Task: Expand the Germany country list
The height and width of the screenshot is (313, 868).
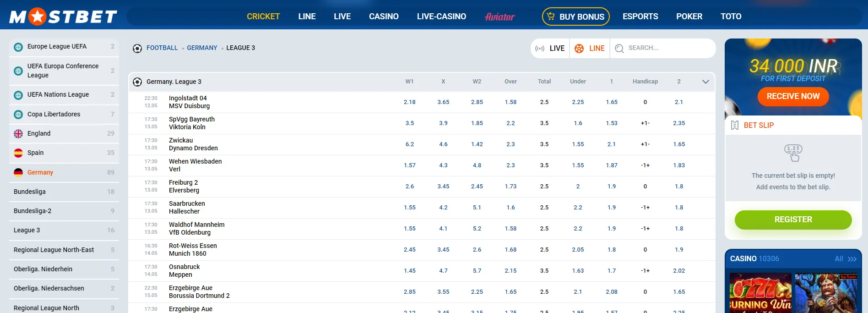Action: (x=64, y=172)
